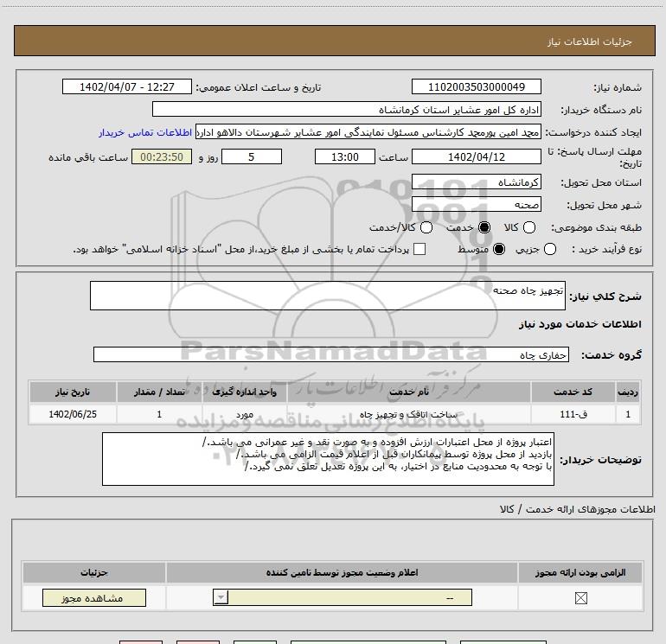
Task: Click the deadline time field 13:00
Action: [345, 156]
